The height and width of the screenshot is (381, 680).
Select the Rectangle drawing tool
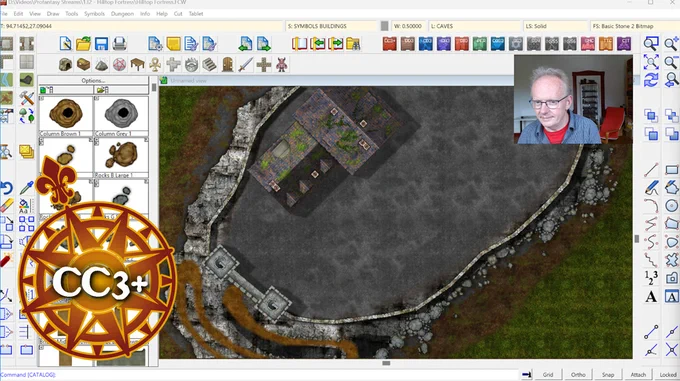tap(671, 169)
